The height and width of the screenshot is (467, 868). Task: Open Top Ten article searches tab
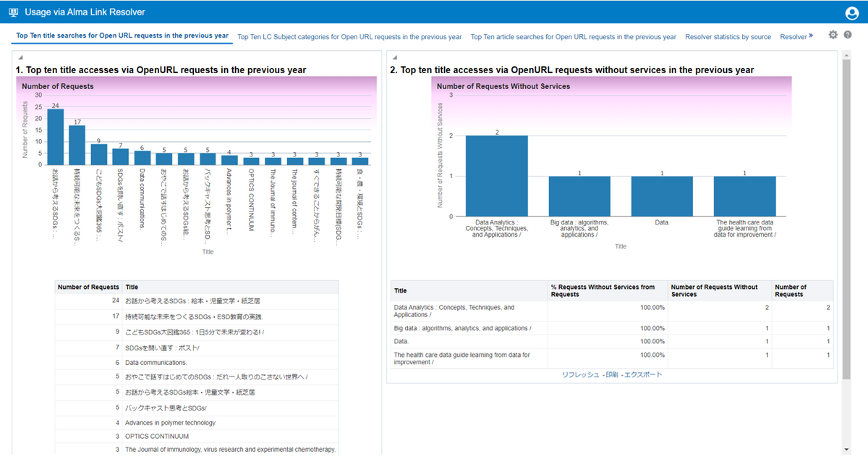pos(573,37)
